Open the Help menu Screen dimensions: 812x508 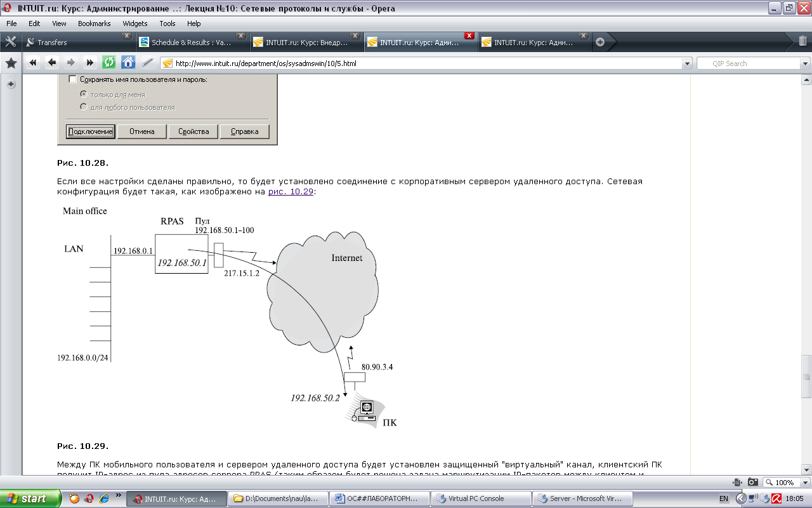pos(193,23)
